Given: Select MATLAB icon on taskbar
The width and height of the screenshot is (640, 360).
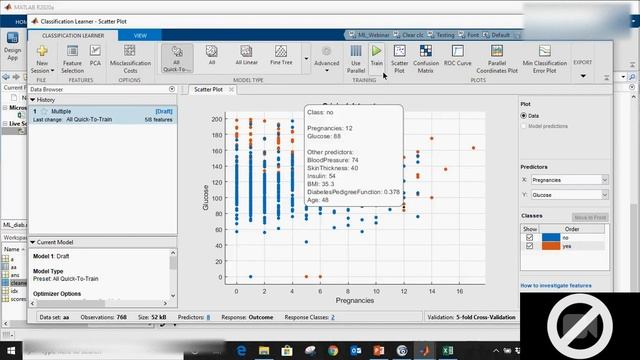Looking at the screenshot, I should point(425,351).
